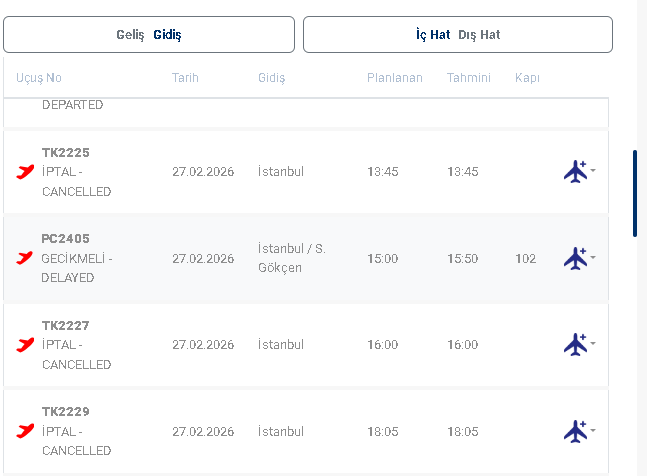
Task: Click the add-flight plane icon for TK2227
Action: pos(575,345)
